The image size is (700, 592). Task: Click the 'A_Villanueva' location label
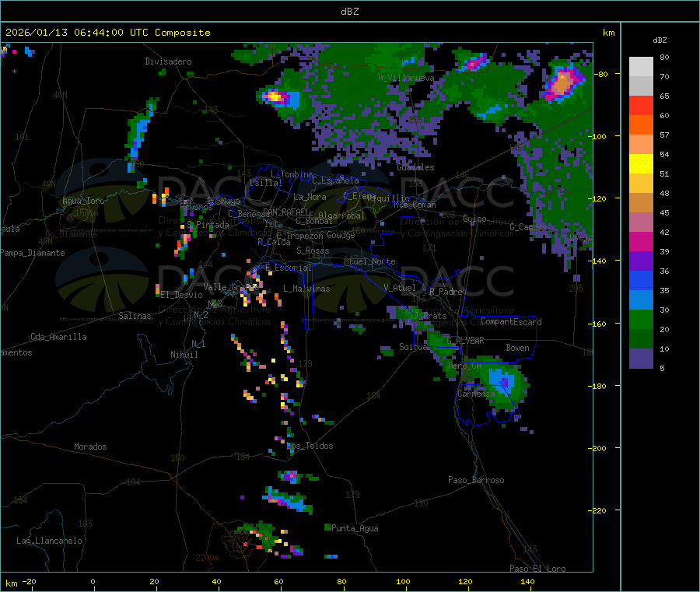(x=406, y=78)
